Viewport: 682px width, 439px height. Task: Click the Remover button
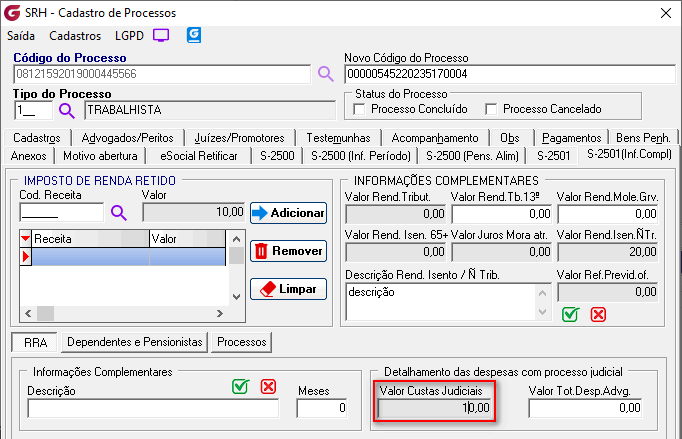click(x=288, y=251)
